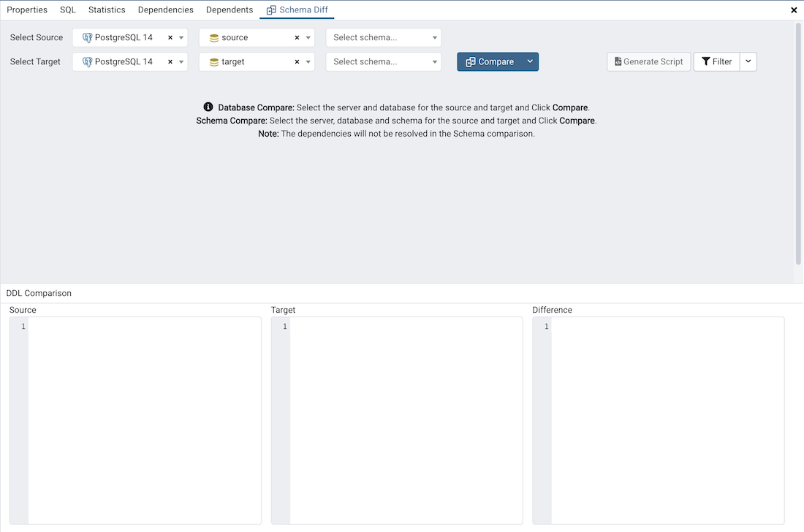Click the database icon beside target

click(214, 62)
